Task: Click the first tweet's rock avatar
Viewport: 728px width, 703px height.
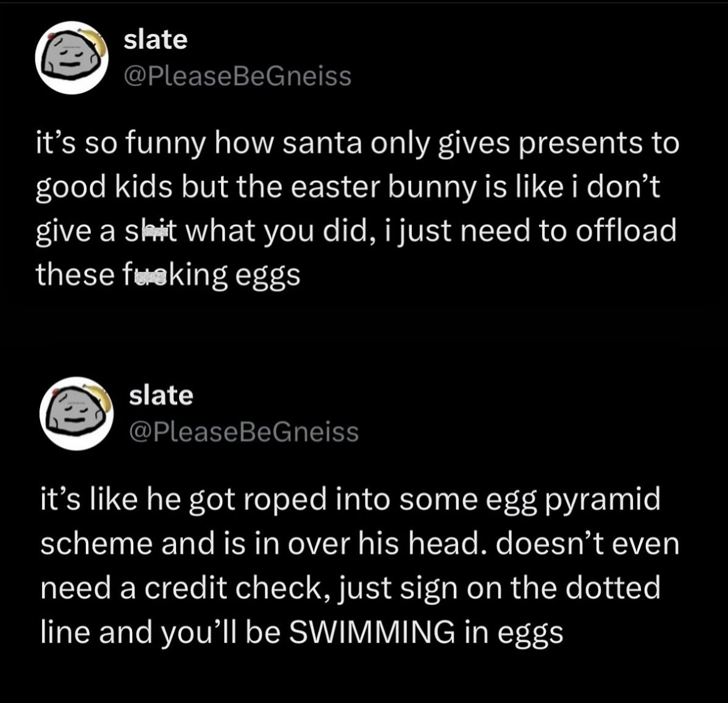Action: (x=71, y=59)
